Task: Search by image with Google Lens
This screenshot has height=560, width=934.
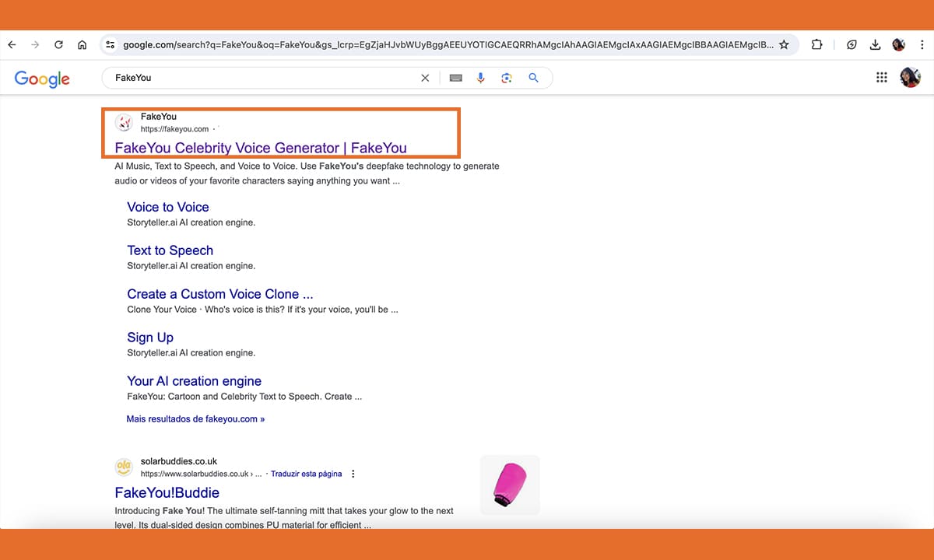Action: 507,78
